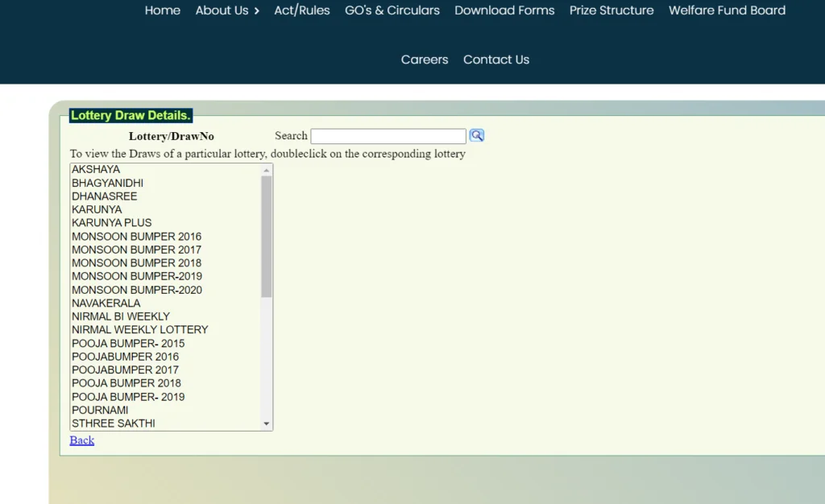Select BHAGYANIDHI in the lottery list
This screenshot has height=504, width=825.
(165, 183)
